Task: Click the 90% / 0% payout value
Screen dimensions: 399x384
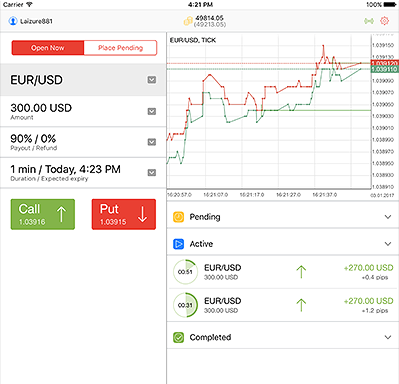Action: coord(33,139)
